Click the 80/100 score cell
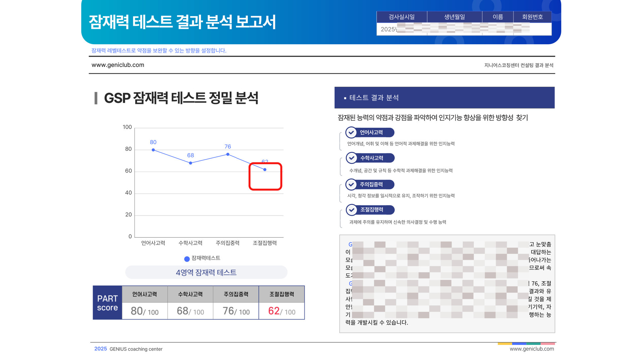 coord(145,311)
